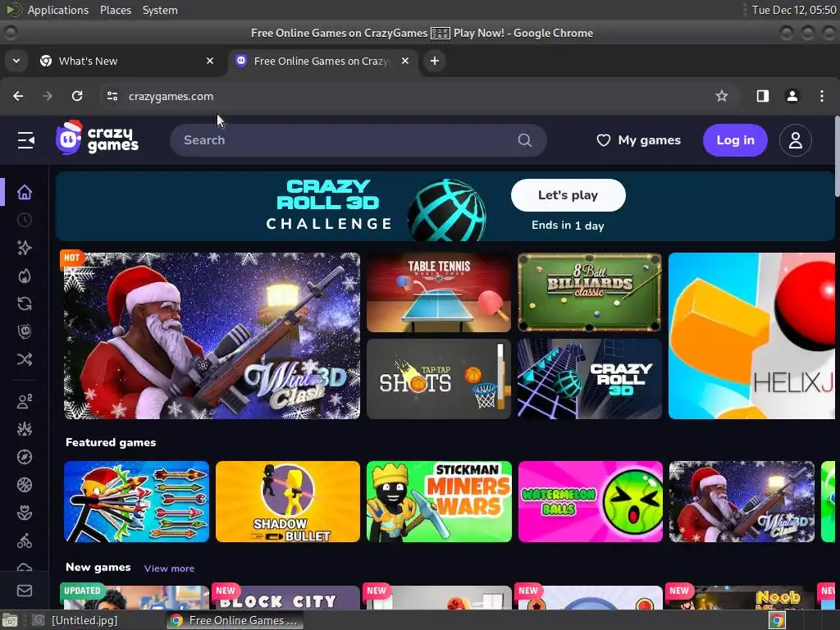Open Originals badge icon in sidebar

24,331
